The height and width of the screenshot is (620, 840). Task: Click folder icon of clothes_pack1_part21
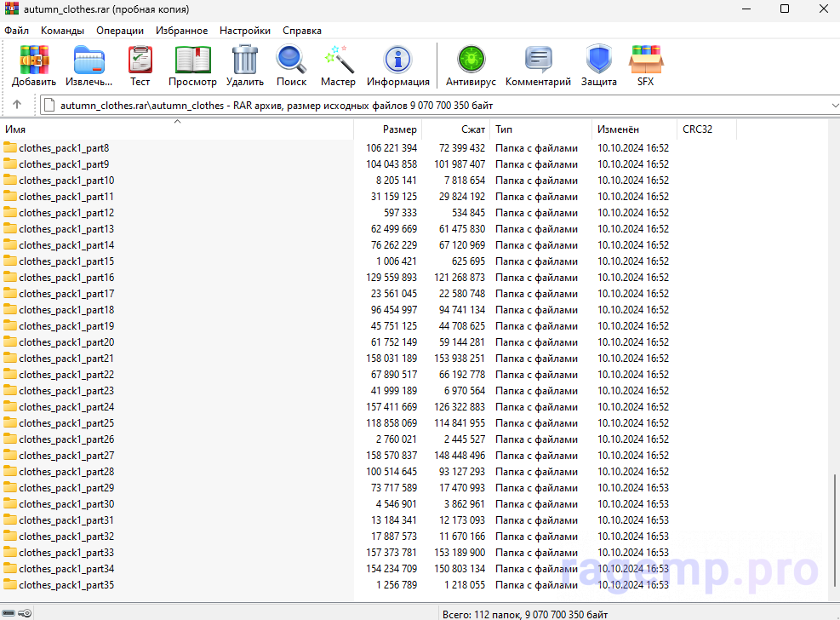(10, 358)
